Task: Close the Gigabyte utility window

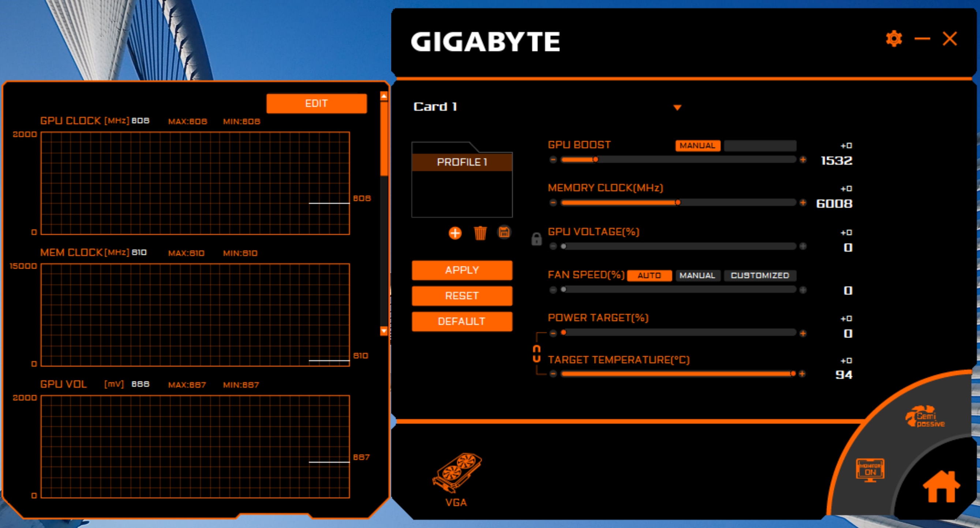Action: [x=950, y=38]
